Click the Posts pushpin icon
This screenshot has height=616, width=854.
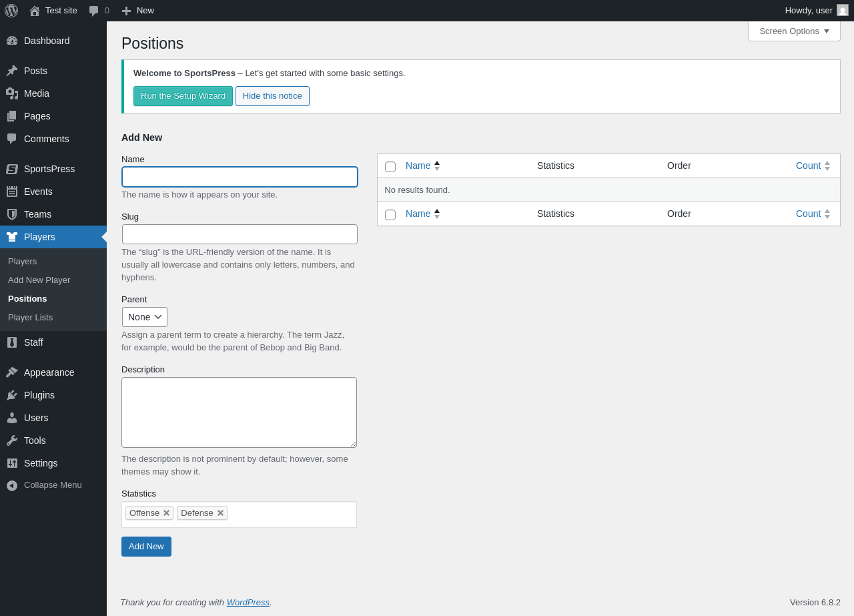12,71
